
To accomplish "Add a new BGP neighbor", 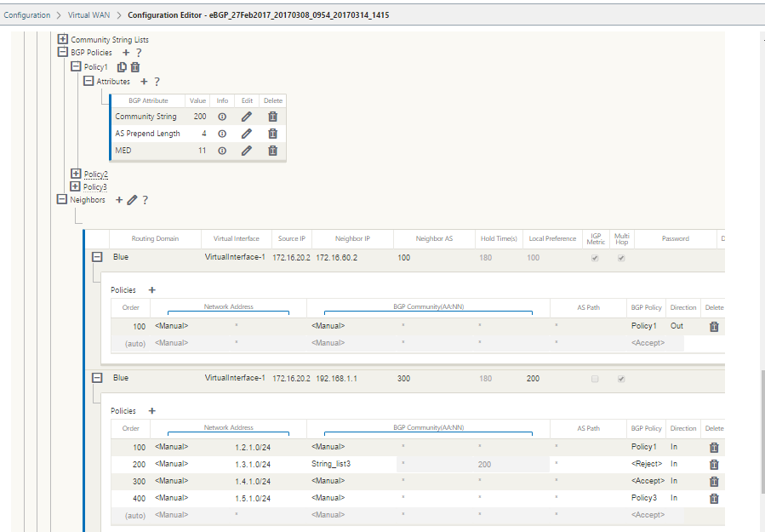I will [x=119, y=200].
